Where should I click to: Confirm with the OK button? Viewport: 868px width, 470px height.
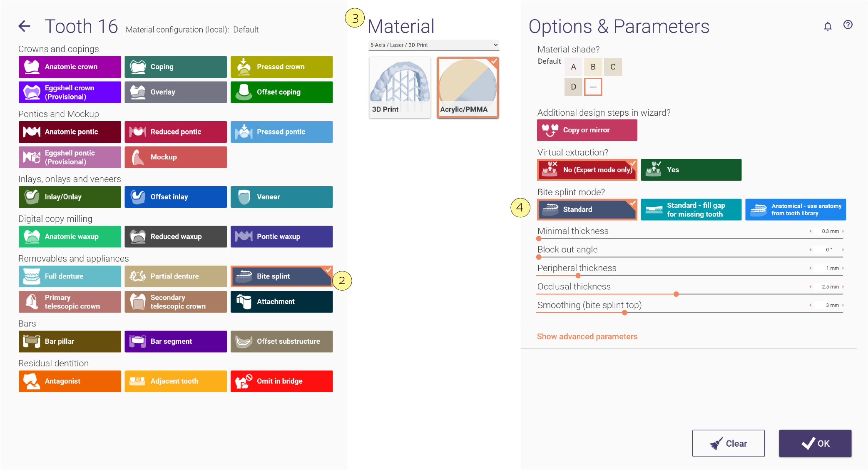click(815, 443)
